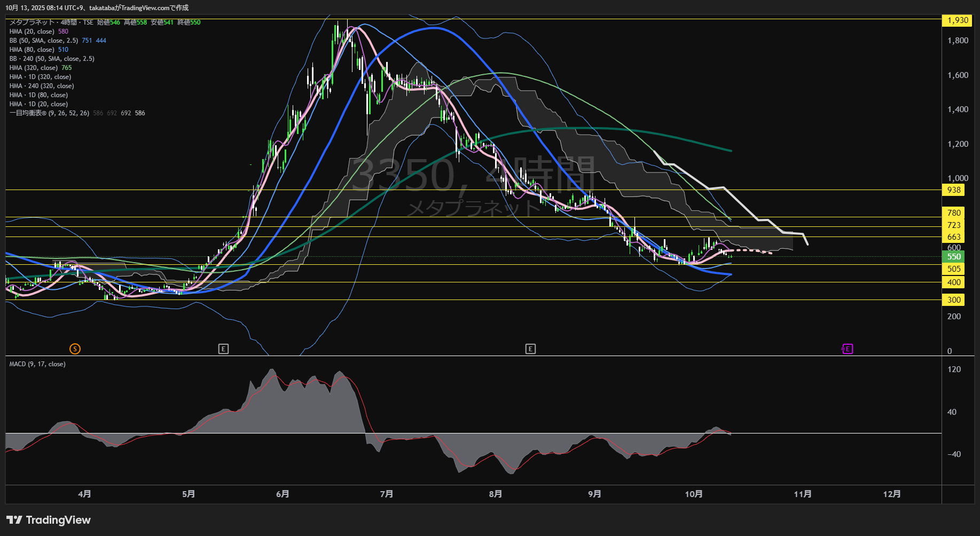Click the green 550 current price label
Image resolution: width=980 pixels, height=536 pixels.
click(x=954, y=257)
